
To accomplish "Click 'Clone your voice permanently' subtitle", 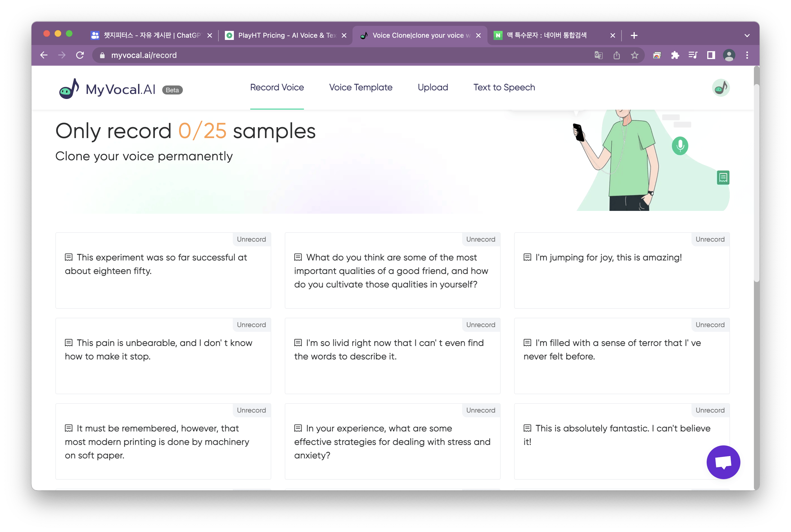I will coord(144,156).
